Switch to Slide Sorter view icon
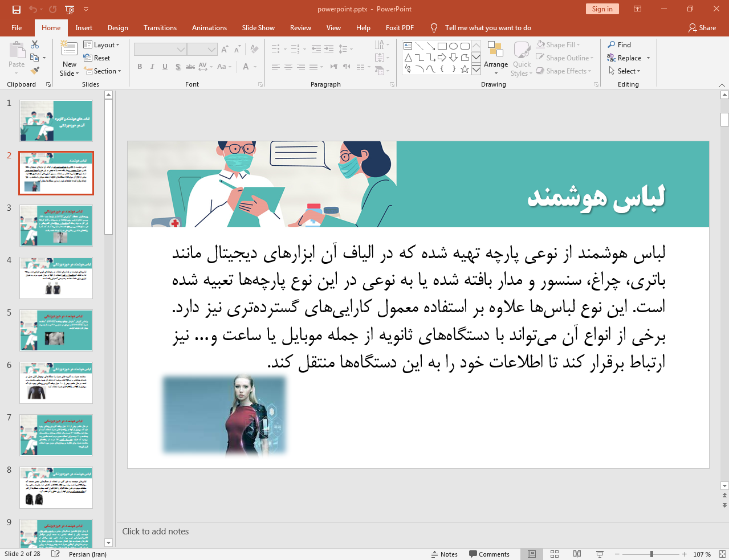 pyautogui.click(x=554, y=554)
